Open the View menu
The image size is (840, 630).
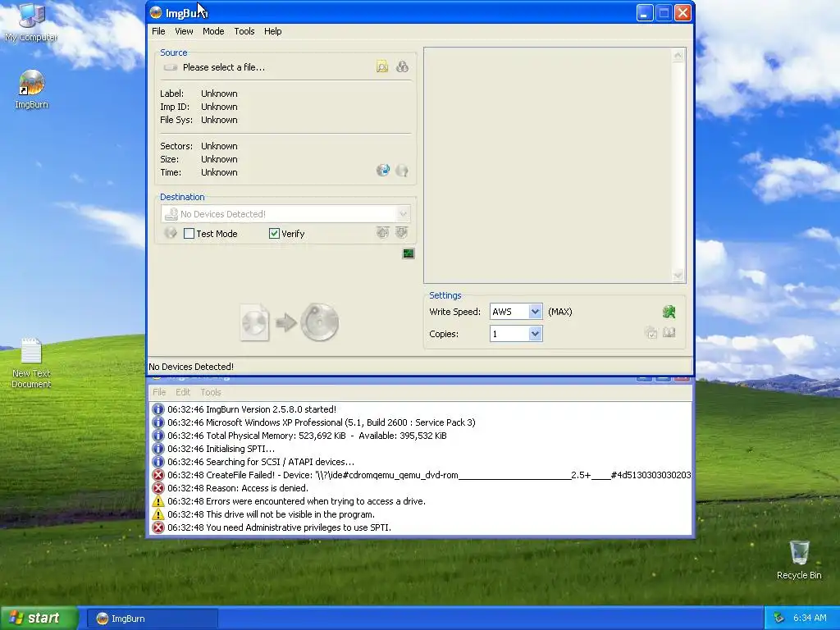tap(184, 31)
